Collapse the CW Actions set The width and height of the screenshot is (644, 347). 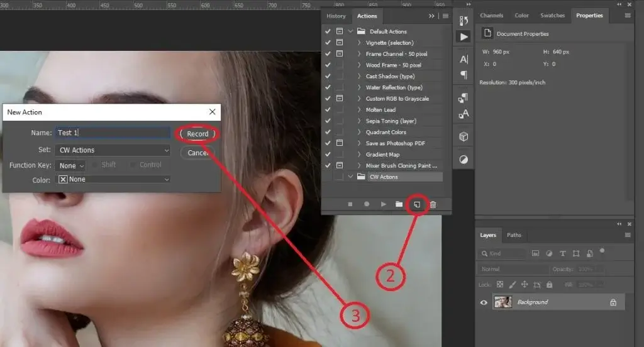[x=350, y=177]
